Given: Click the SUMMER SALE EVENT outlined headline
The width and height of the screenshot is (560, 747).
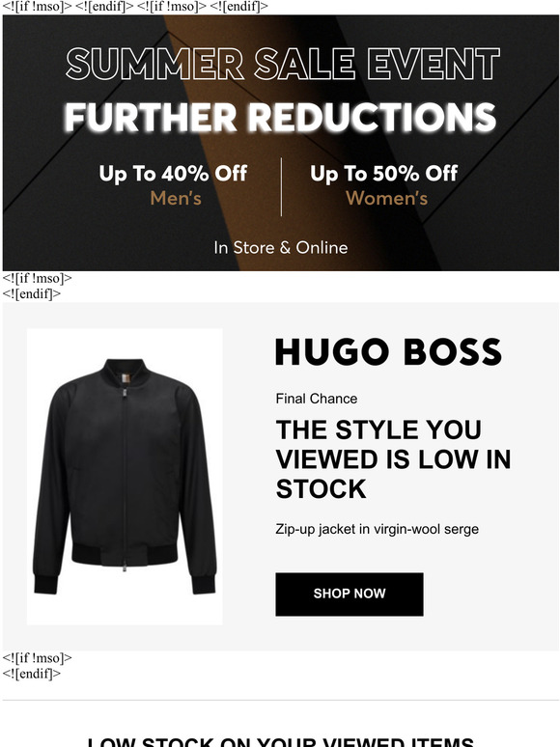Looking at the screenshot, I should [283, 64].
